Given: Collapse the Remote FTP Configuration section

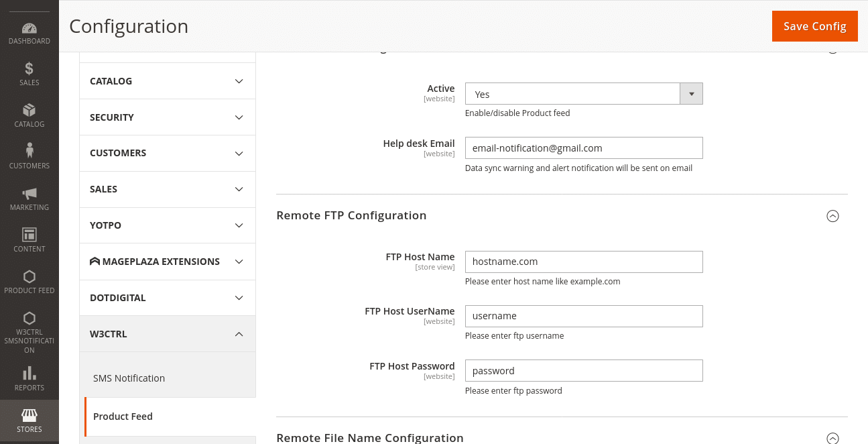Looking at the screenshot, I should 832,216.
